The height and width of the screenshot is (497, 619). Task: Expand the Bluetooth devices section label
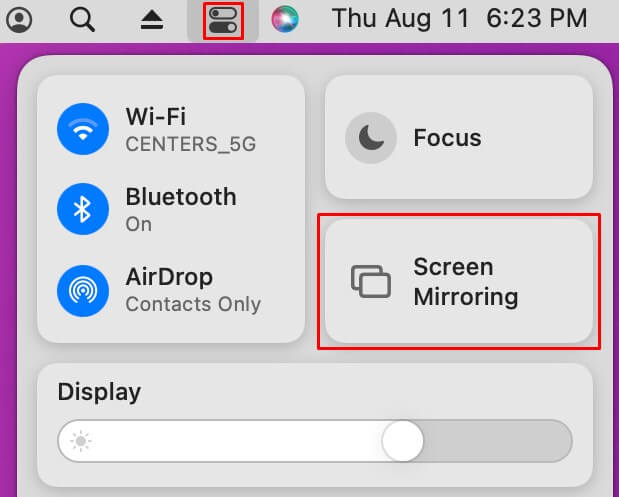coord(181,209)
